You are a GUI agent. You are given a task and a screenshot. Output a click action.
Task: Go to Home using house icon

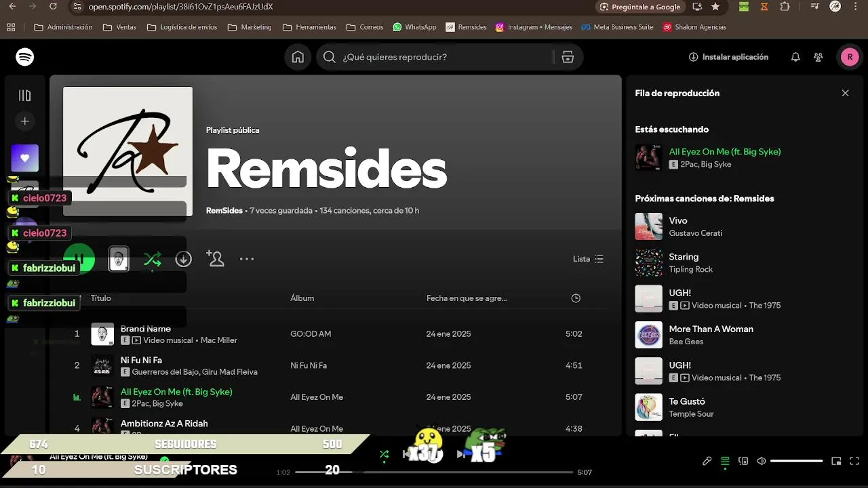[x=298, y=57]
